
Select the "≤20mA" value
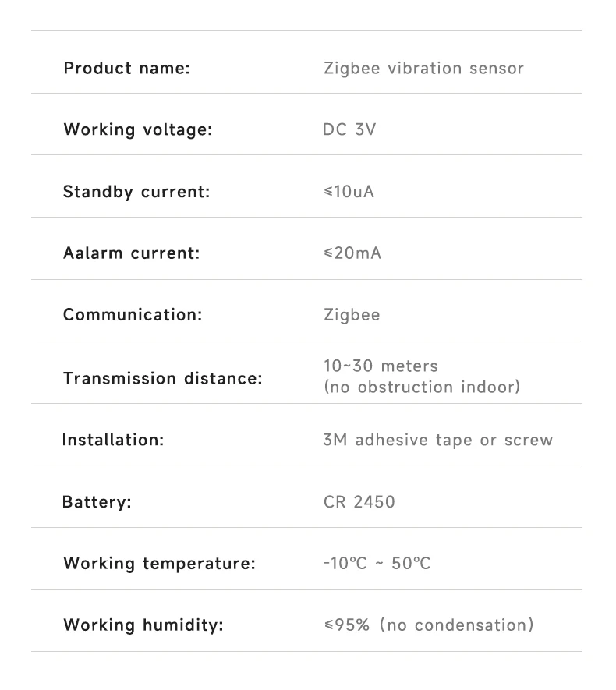click(352, 253)
